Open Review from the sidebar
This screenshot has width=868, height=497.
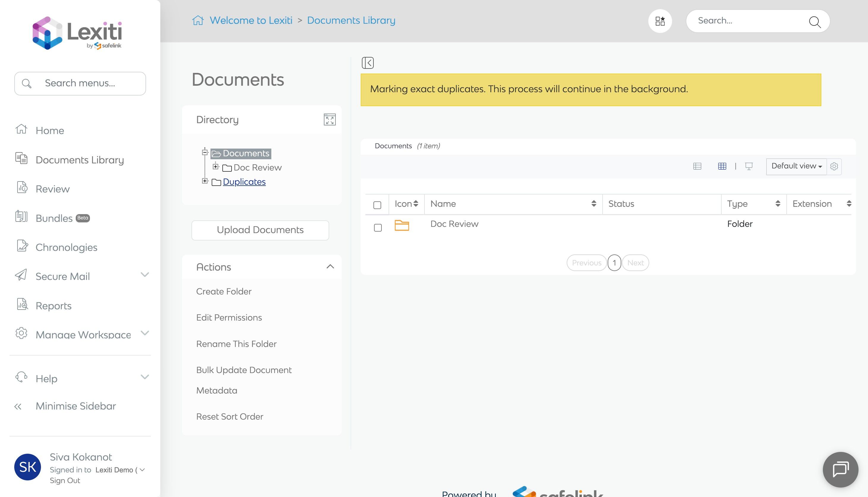(x=53, y=189)
